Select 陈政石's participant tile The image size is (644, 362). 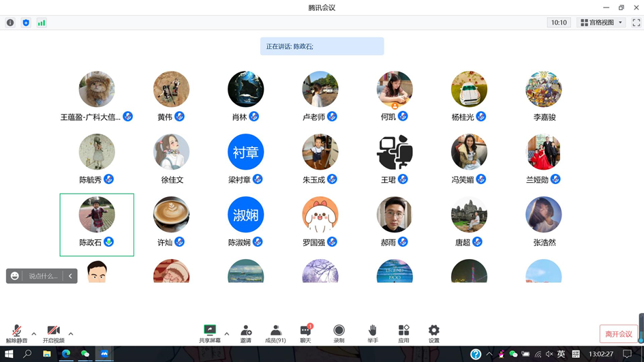97,224
